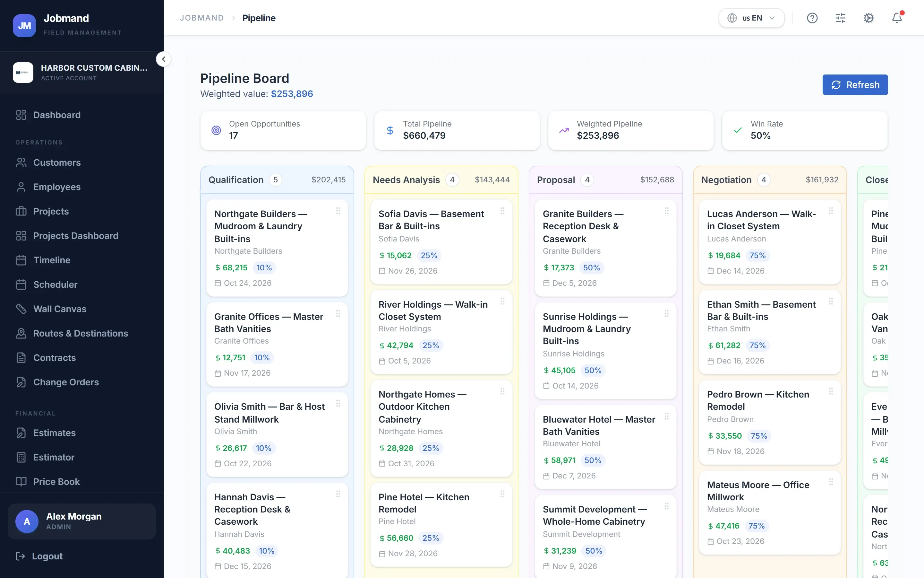Click the Logout button
924x578 pixels.
tap(40, 556)
